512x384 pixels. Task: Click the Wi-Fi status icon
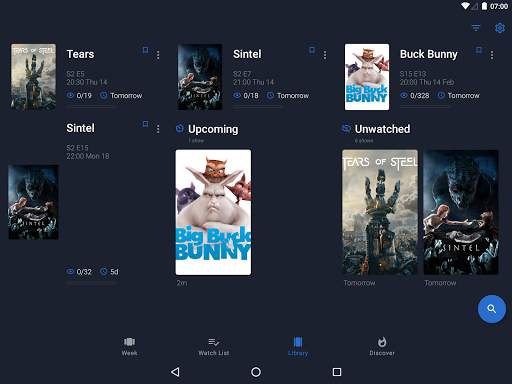[465, 6]
